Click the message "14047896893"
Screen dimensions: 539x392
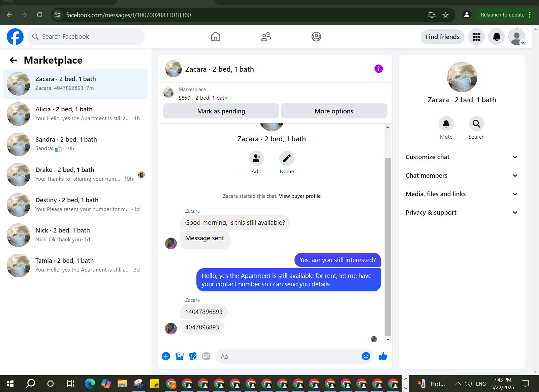tap(204, 312)
